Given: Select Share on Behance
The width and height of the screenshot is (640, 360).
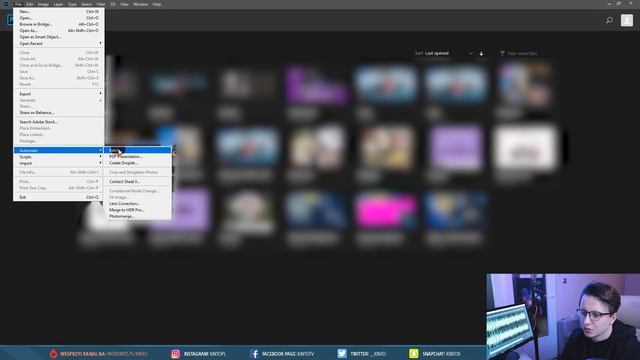Looking at the screenshot, I should [59, 113].
